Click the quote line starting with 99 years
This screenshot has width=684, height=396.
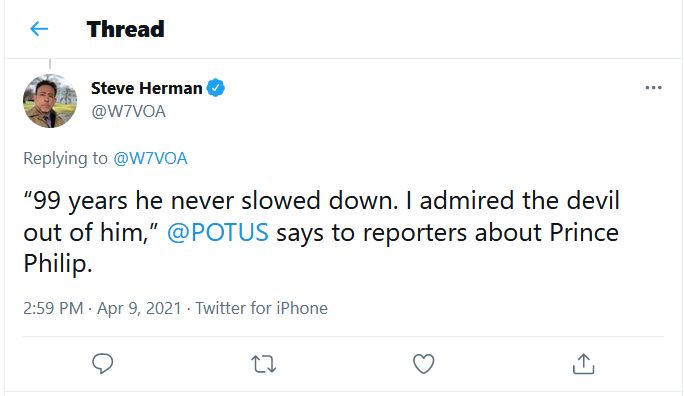(321, 201)
